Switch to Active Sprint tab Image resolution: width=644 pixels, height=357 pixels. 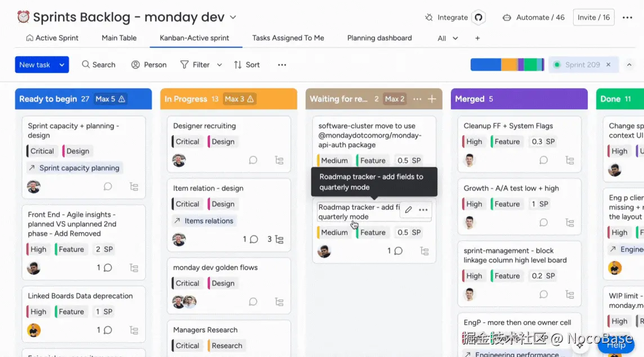pyautogui.click(x=52, y=38)
